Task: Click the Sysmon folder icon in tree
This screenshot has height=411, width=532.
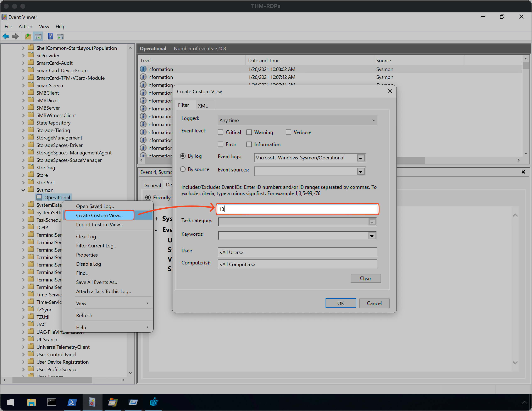Action: tap(31, 190)
